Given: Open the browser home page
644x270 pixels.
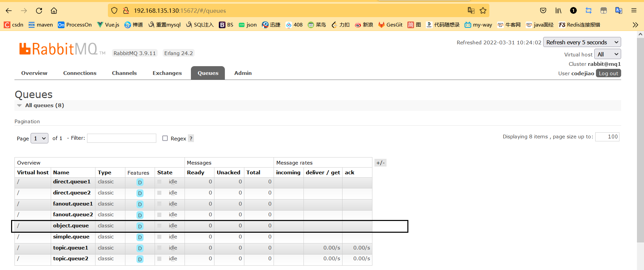Looking at the screenshot, I should pyautogui.click(x=54, y=11).
